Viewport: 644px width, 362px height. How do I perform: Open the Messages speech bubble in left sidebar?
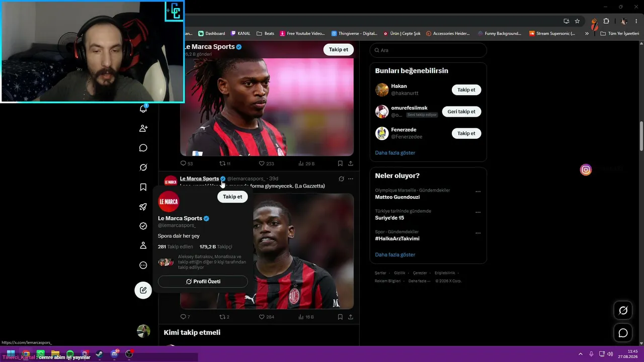143,148
